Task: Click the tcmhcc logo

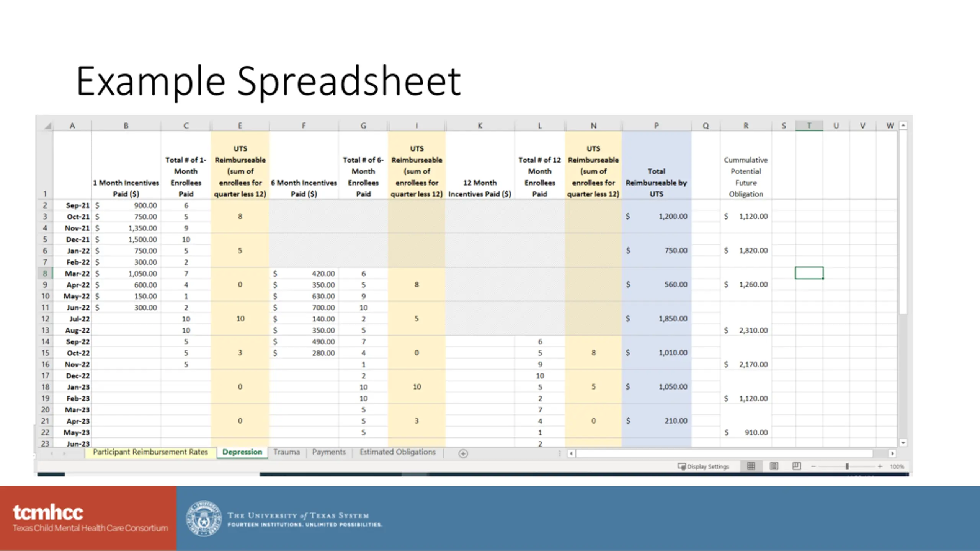Action: click(x=90, y=518)
